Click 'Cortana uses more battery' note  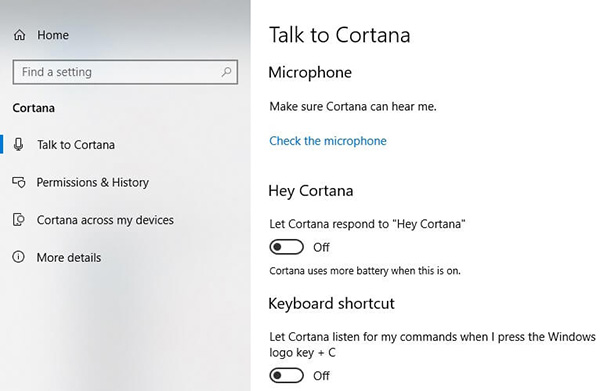point(365,271)
